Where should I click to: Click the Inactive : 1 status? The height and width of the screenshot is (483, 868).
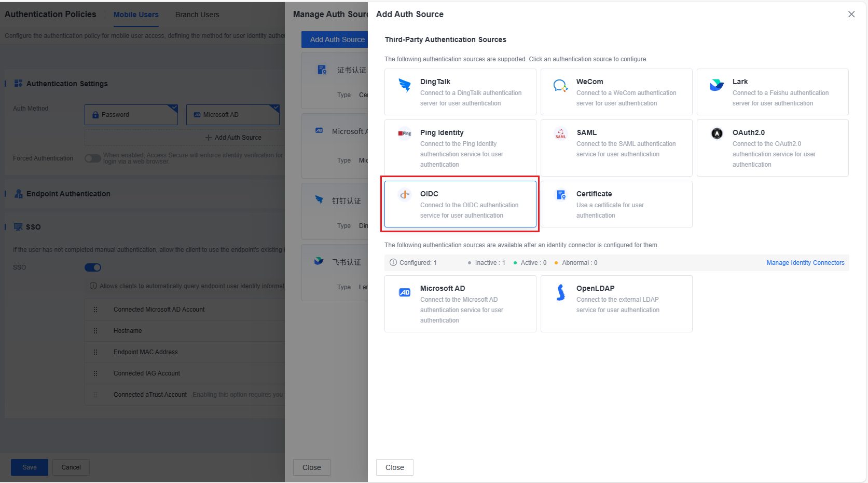[x=486, y=263]
